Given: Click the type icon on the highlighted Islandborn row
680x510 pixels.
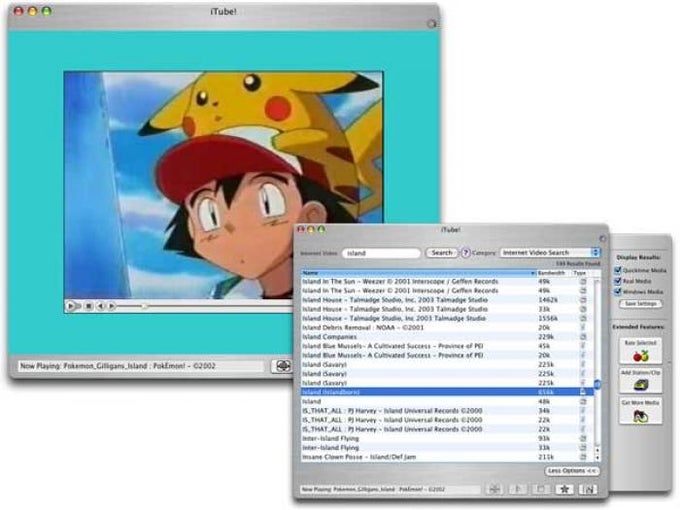Looking at the screenshot, I should click(x=583, y=392).
